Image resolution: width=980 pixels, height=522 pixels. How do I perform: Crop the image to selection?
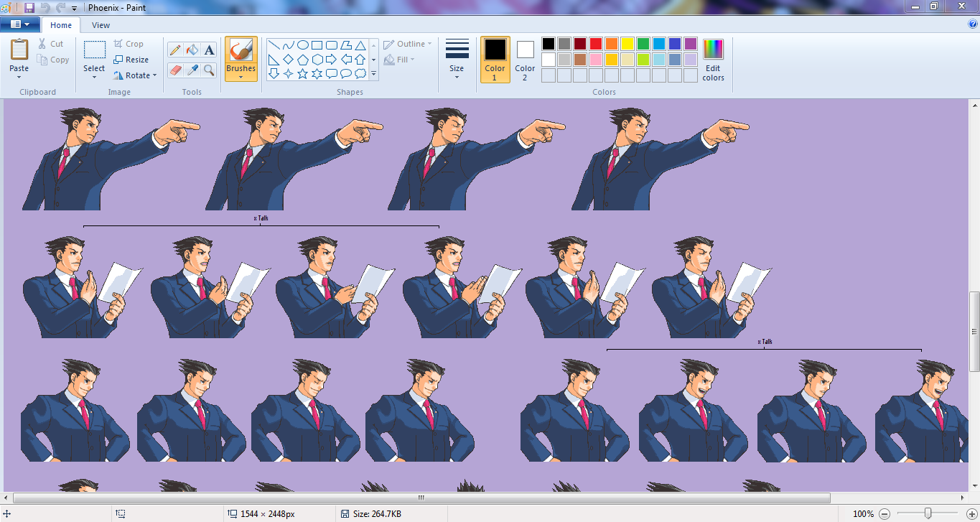click(x=130, y=43)
